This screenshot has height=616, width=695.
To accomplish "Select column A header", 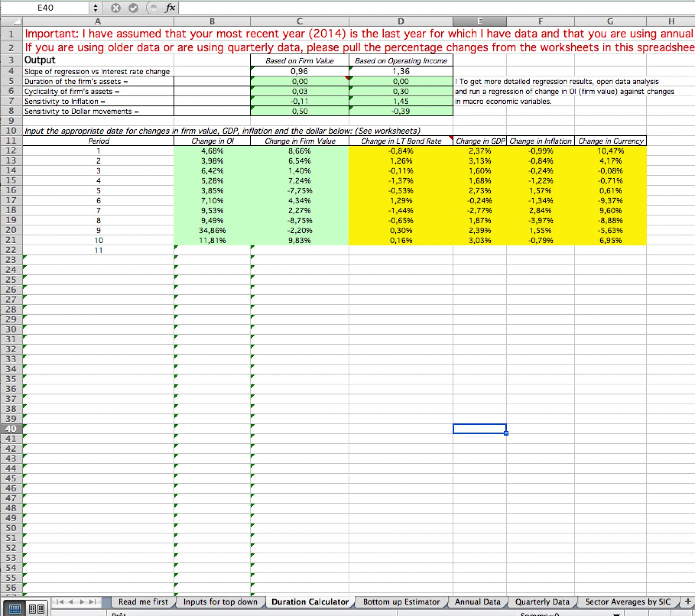I will pyautogui.click(x=98, y=21).
